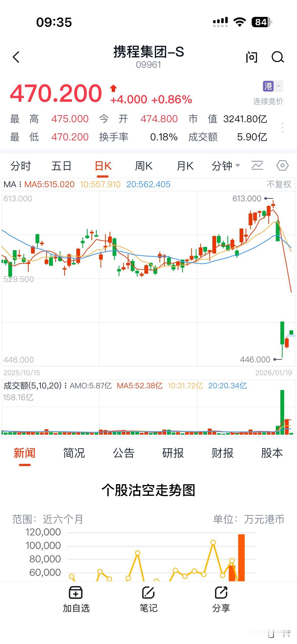Screen dimensions: 297x644
Task: Tap the 加自选 add to watchlist button
Action: point(76,600)
